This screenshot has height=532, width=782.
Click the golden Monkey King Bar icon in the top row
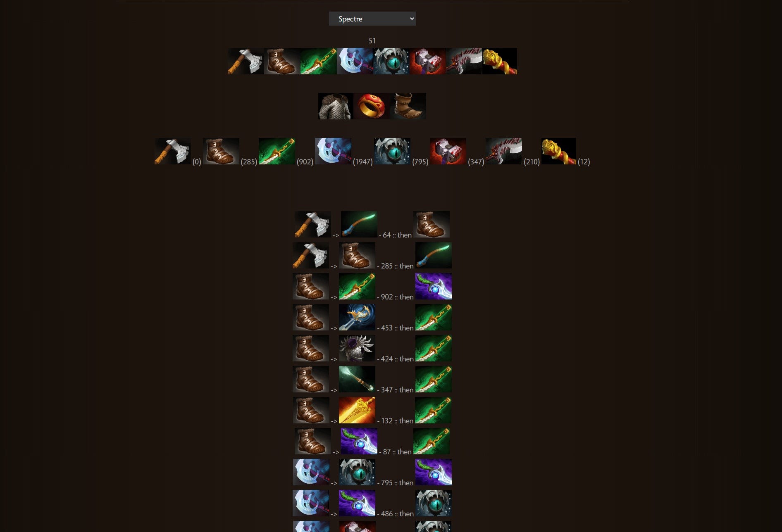tap(500, 61)
